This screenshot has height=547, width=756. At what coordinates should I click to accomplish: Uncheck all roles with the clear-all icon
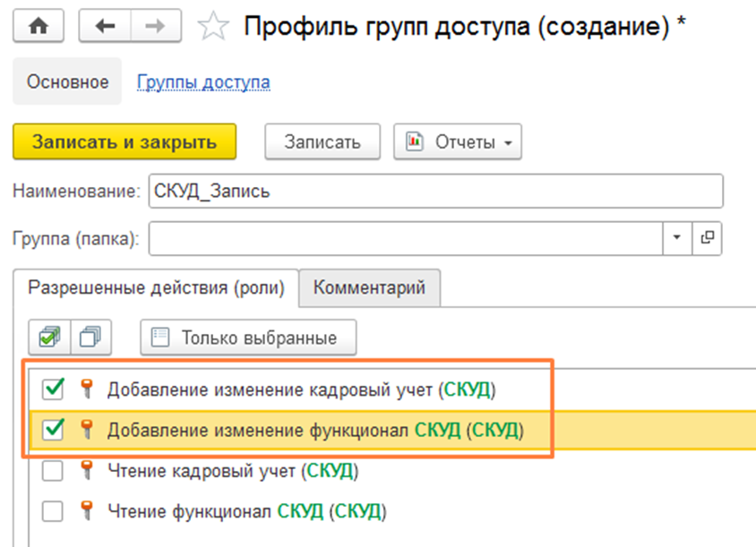[90, 338]
